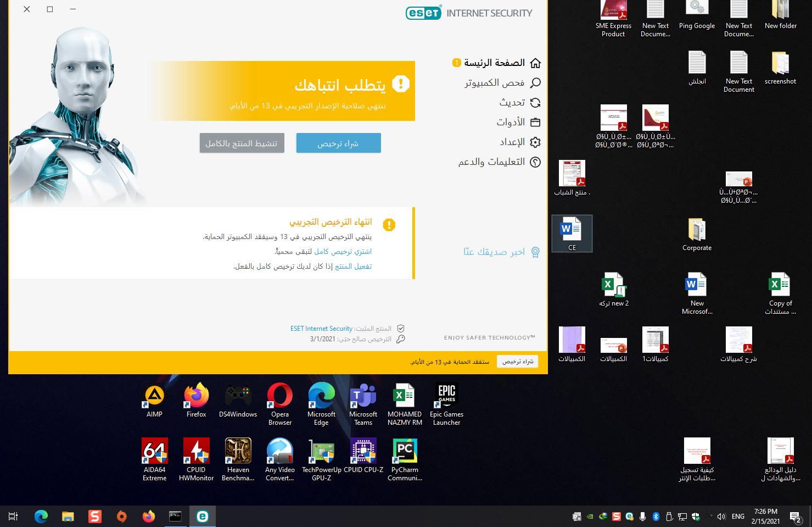
Task: Click the blue buy license button
Action: coord(338,143)
